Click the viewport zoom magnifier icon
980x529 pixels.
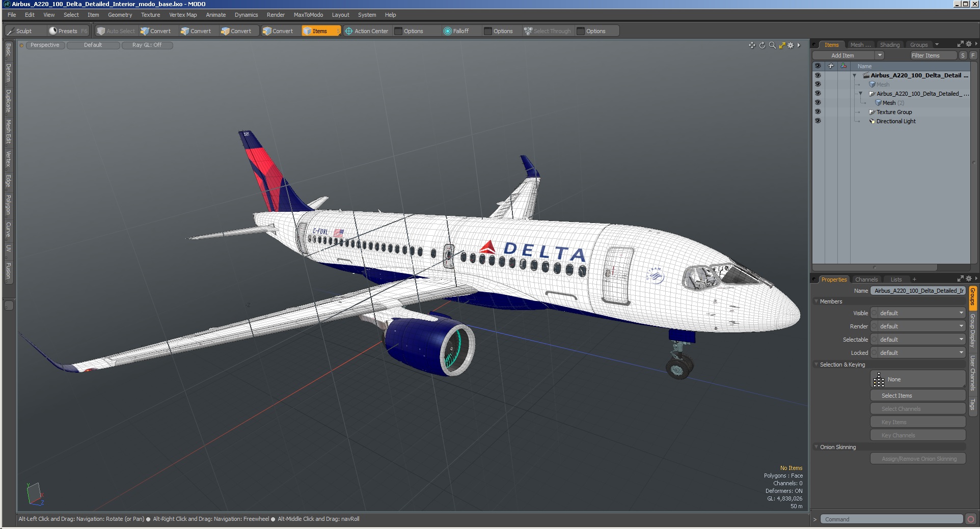pos(772,45)
